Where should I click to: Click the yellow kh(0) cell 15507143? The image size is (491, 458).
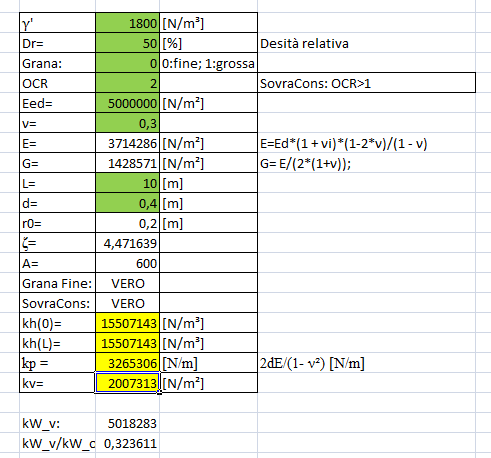click(127, 323)
